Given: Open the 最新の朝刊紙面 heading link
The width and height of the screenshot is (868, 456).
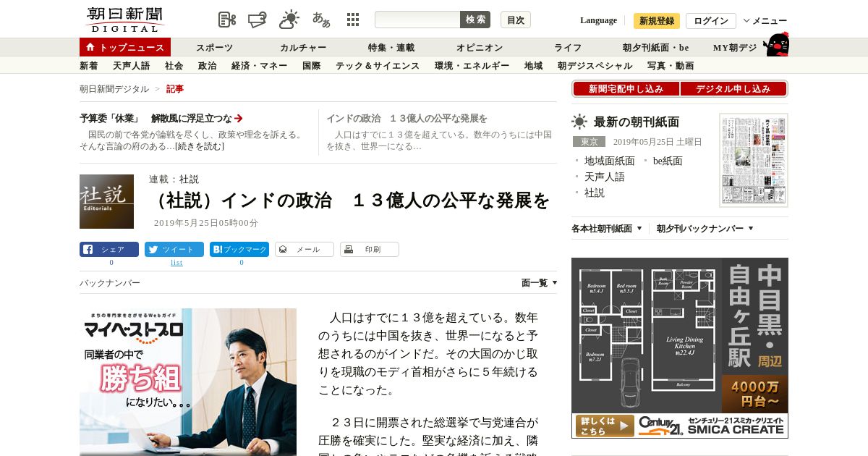Looking at the screenshot, I should (637, 122).
